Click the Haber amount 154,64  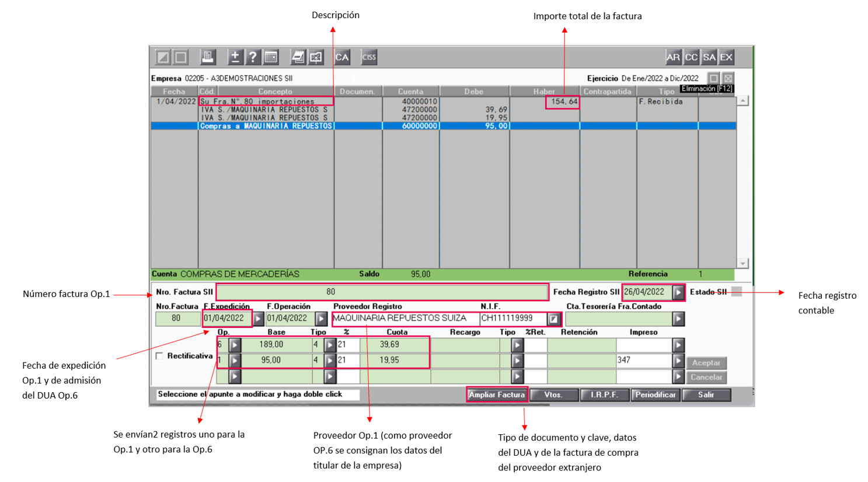pyautogui.click(x=564, y=102)
